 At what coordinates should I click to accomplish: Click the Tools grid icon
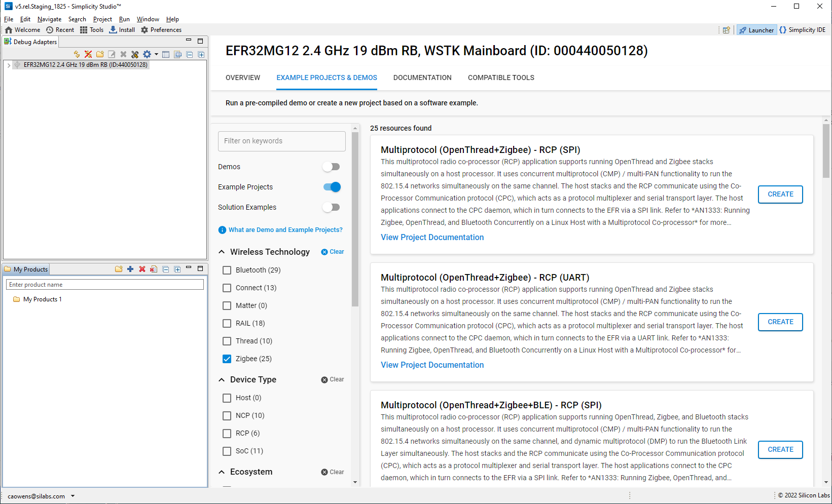click(84, 30)
